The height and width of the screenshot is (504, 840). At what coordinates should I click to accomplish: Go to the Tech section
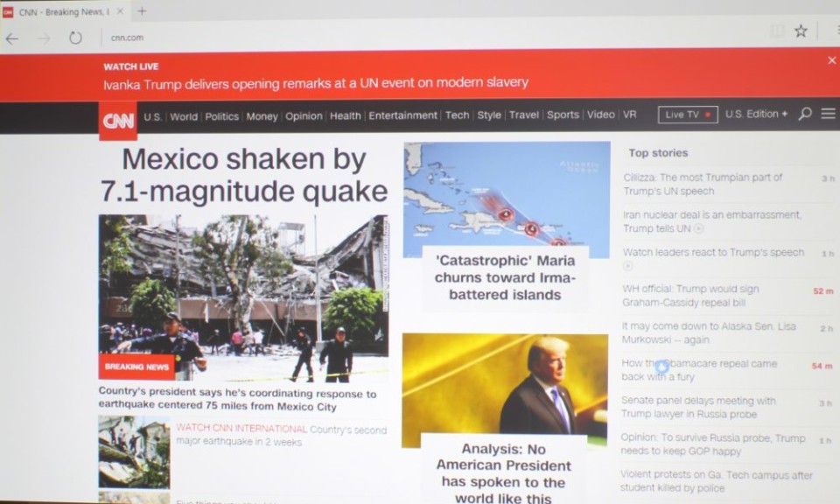pos(457,115)
